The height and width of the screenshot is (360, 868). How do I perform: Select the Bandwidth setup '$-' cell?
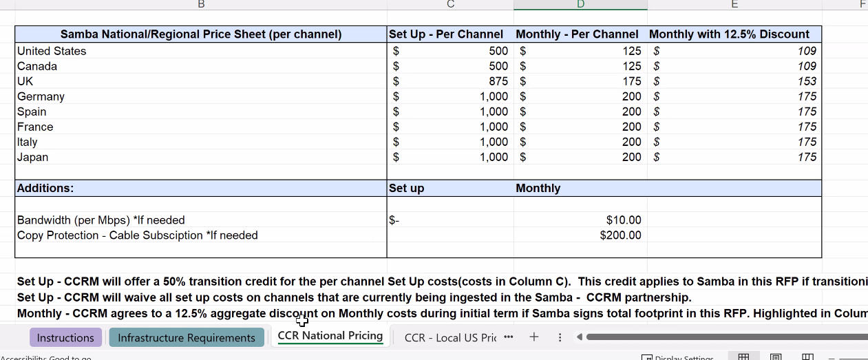(x=450, y=220)
